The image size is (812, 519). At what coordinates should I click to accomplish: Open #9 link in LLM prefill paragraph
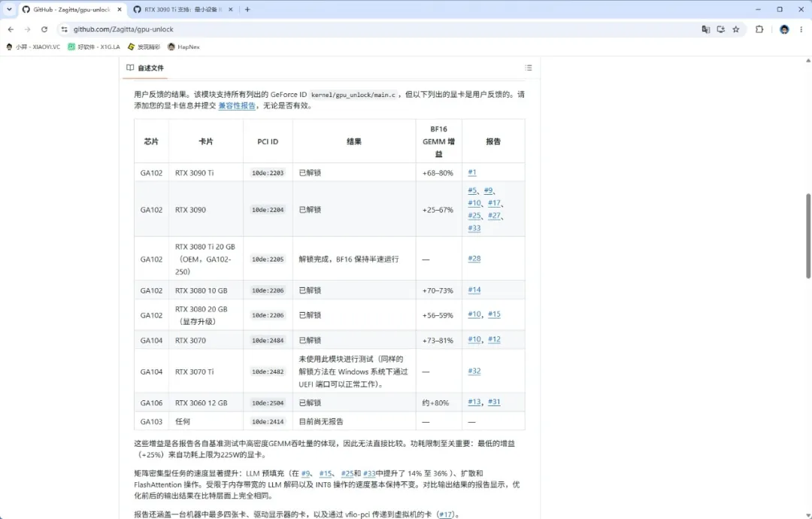305,473
